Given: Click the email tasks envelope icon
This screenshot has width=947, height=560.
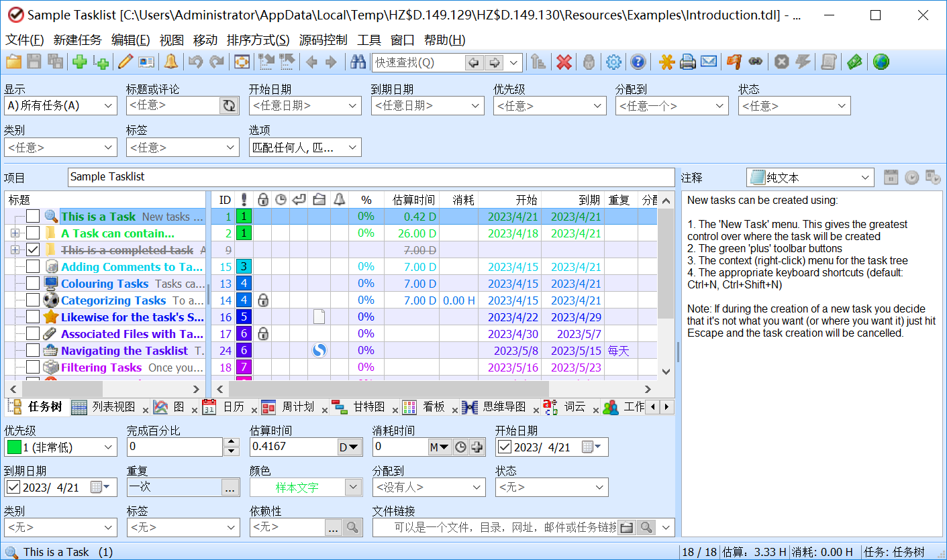Looking at the screenshot, I should pyautogui.click(x=707, y=61).
